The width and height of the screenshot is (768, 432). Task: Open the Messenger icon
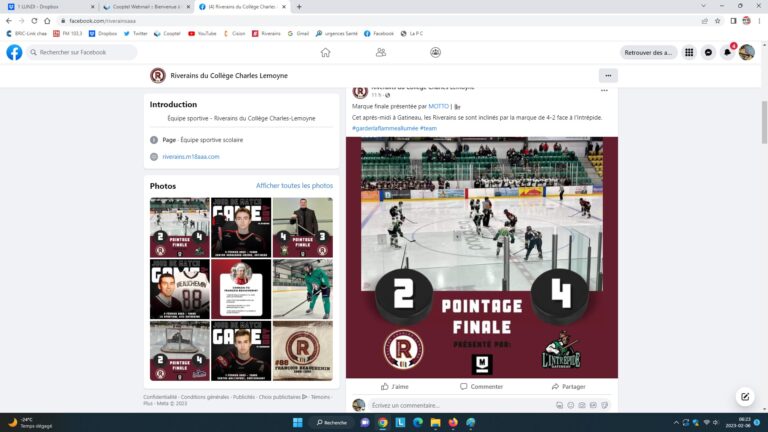(x=709, y=52)
